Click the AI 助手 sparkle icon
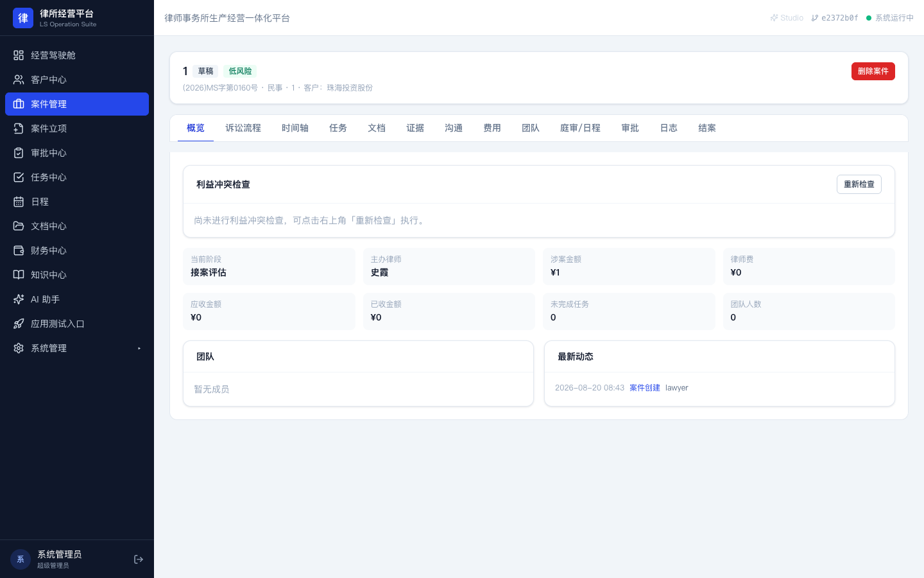This screenshot has width=924, height=578. [x=19, y=299]
